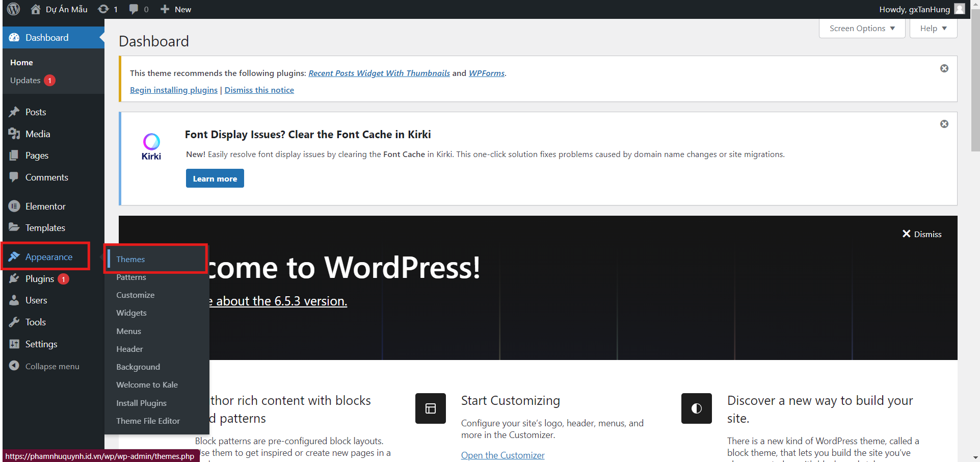The height and width of the screenshot is (462, 980).
Task: Open Menus in Appearance submenu
Action: [128, 331]
